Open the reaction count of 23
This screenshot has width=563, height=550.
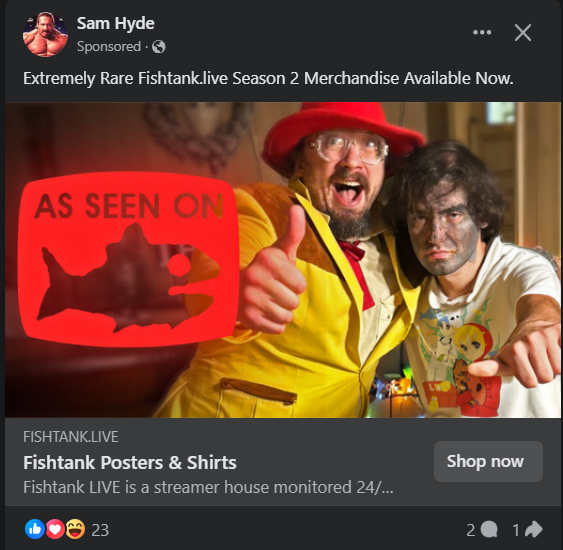click(100, 530)
